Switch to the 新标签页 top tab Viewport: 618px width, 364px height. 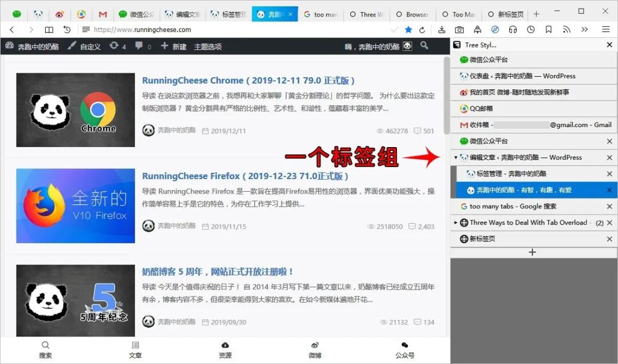(x=505, y=14)
